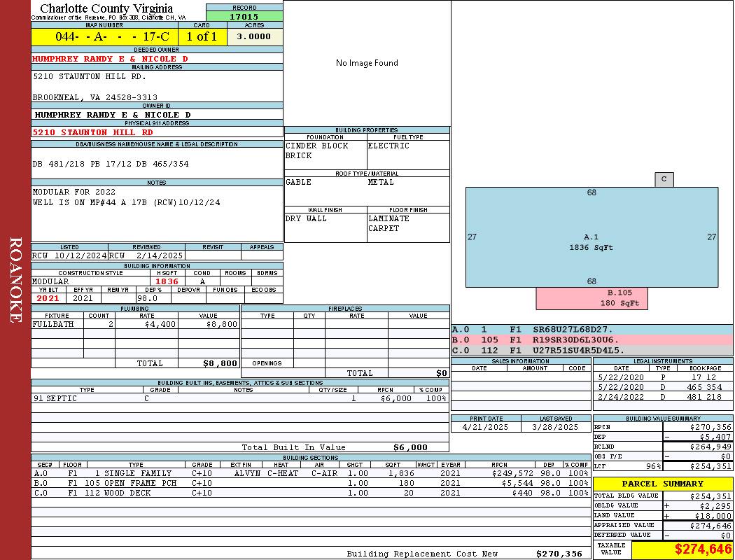Image resolution: width=735 pixels, height=560 pixels.
Task: Click last saved date 3/28/2025
Action: click(556, 428)
